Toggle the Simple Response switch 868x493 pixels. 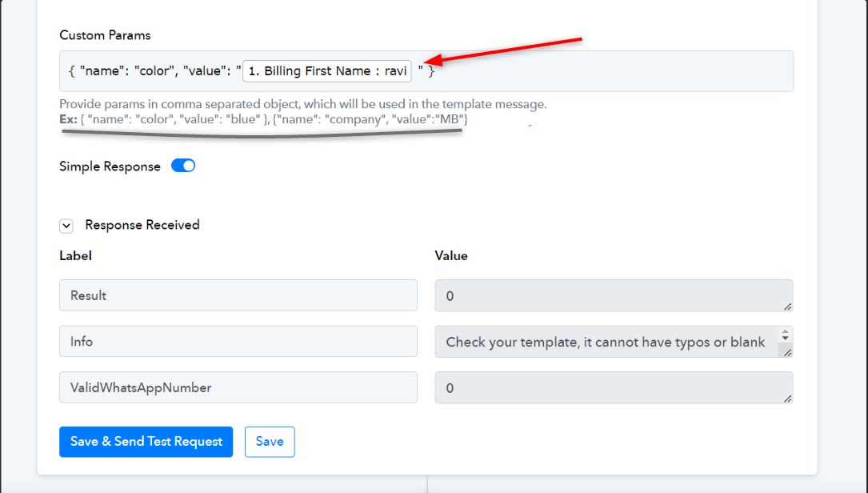tap(183, 166)
